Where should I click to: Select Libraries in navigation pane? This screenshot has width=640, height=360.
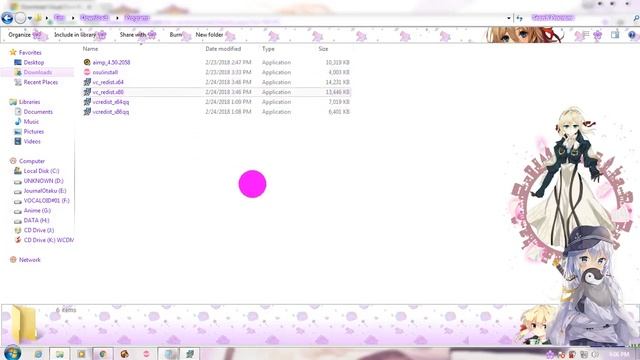click(x=29, y=102)
